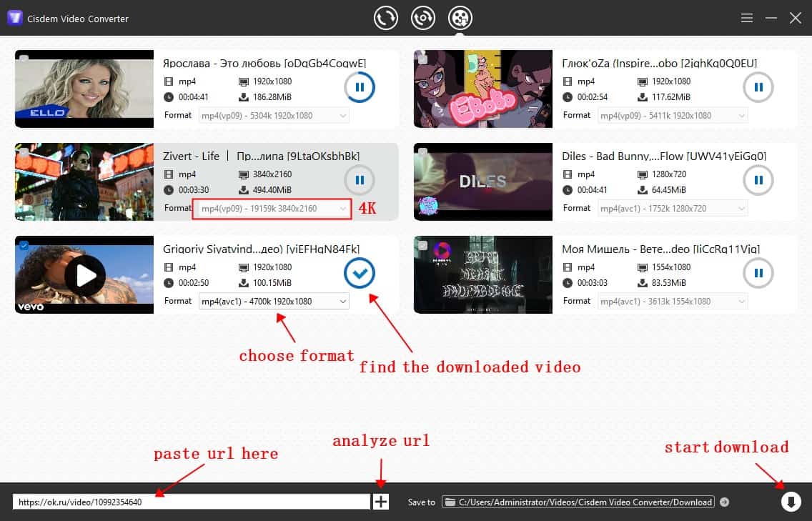Open the Download tab film-reel icon
This screenshot has height=521, width=812.
[x=460, y=18]
